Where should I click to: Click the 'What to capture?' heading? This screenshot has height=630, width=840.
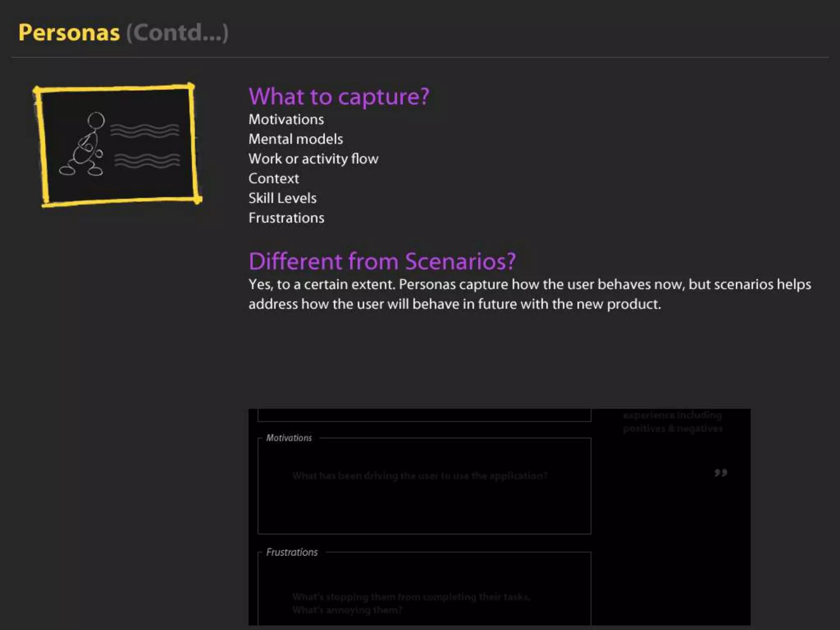pos(339,97)
